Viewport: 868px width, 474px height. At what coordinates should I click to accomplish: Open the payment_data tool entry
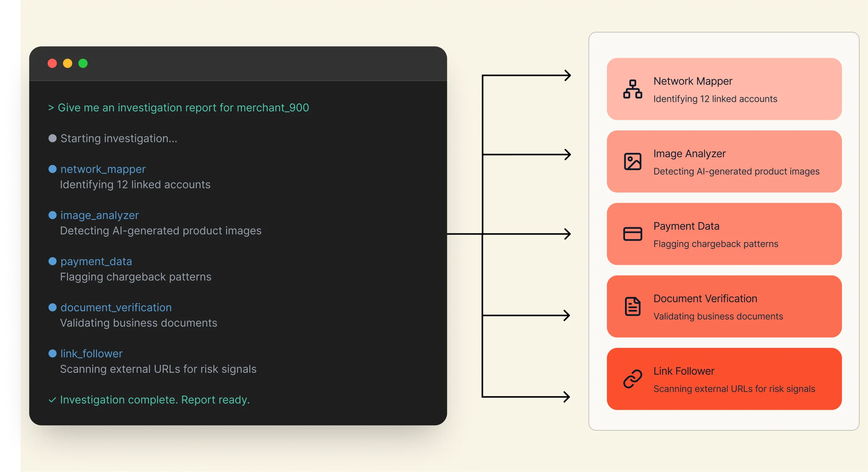(96, 261)
